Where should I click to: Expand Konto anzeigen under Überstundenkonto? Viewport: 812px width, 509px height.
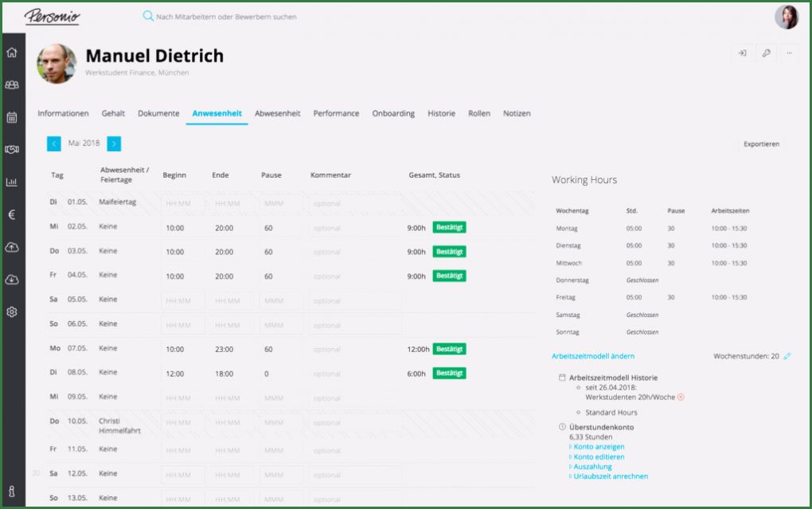[x=599, y=447]
